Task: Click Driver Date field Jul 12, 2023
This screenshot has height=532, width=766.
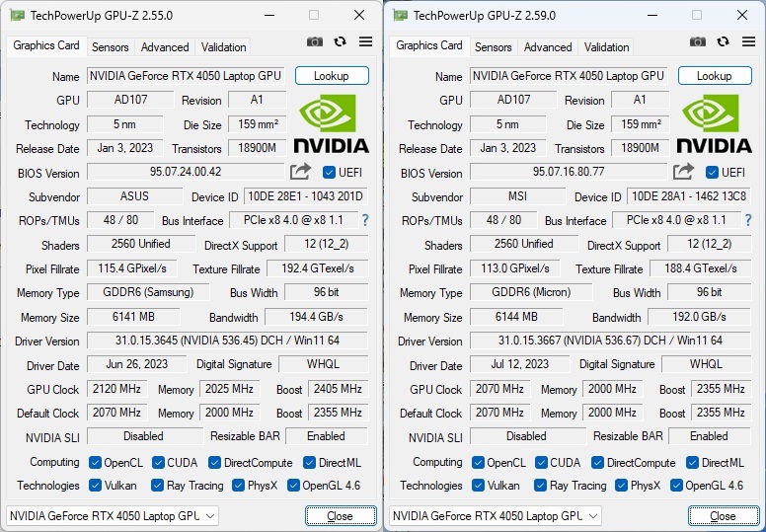Action: (x=520, y=364)
